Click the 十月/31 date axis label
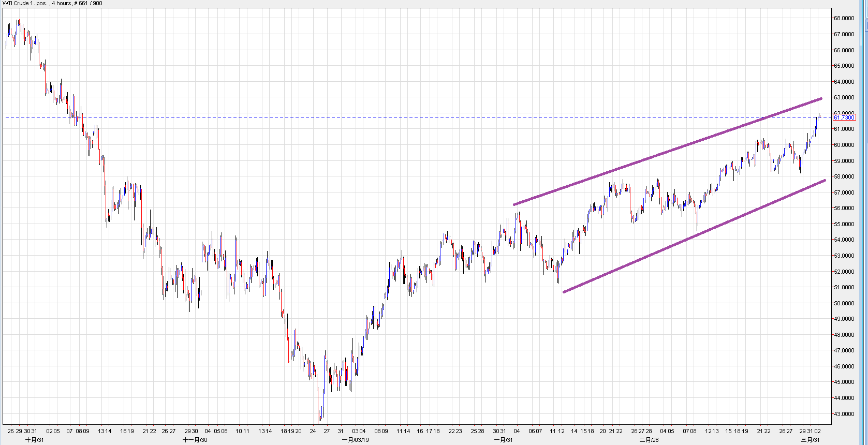 pos(35,440)
